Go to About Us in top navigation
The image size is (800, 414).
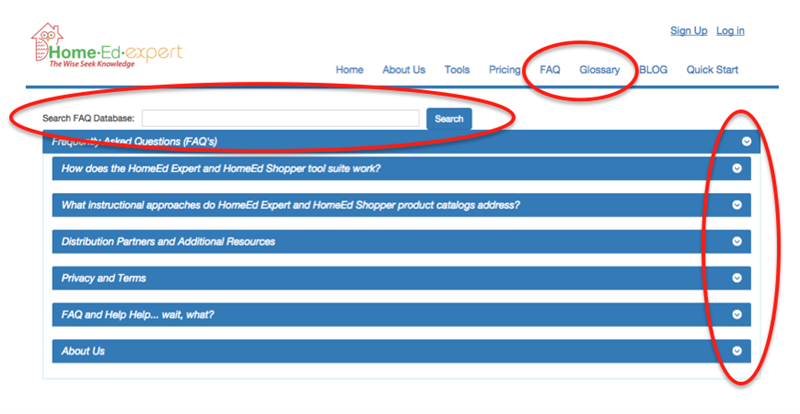click(x=404, y=70)
